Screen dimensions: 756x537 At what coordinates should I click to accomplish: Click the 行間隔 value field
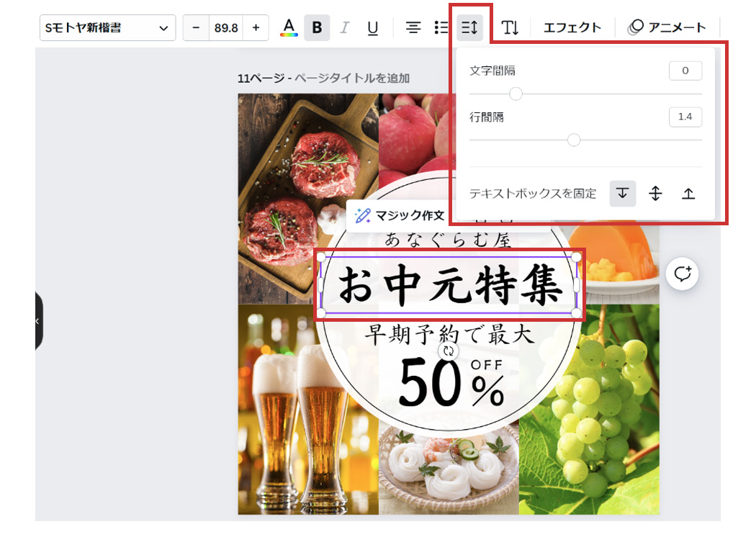(685, 117)
